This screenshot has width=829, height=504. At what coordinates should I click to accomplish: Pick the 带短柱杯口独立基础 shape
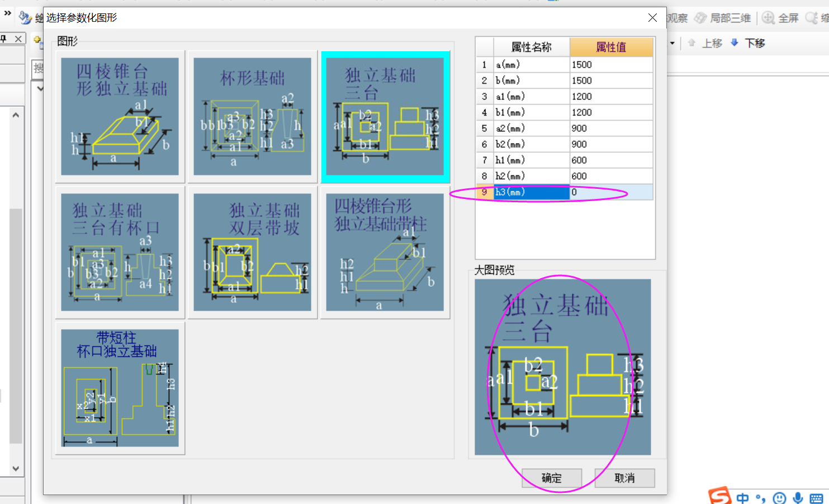point(120,388)
